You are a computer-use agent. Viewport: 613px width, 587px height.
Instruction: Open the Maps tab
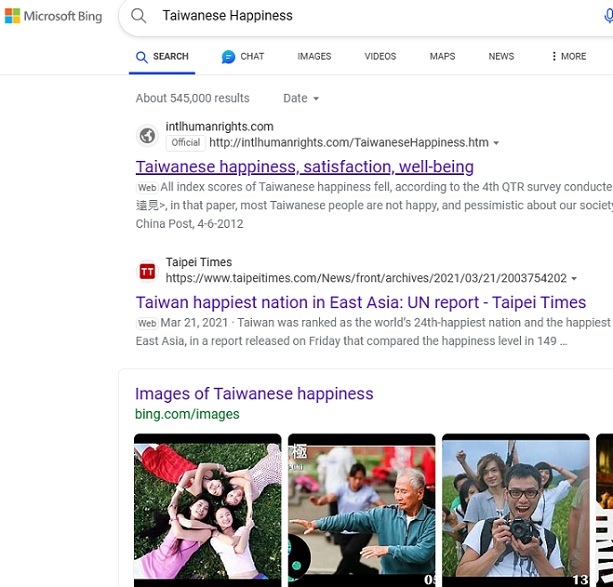[442, 57]
